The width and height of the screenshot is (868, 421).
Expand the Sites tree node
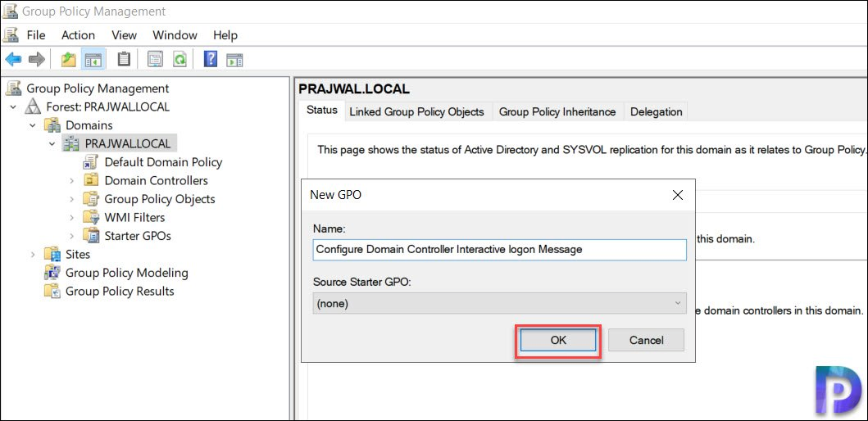point(33,255)
